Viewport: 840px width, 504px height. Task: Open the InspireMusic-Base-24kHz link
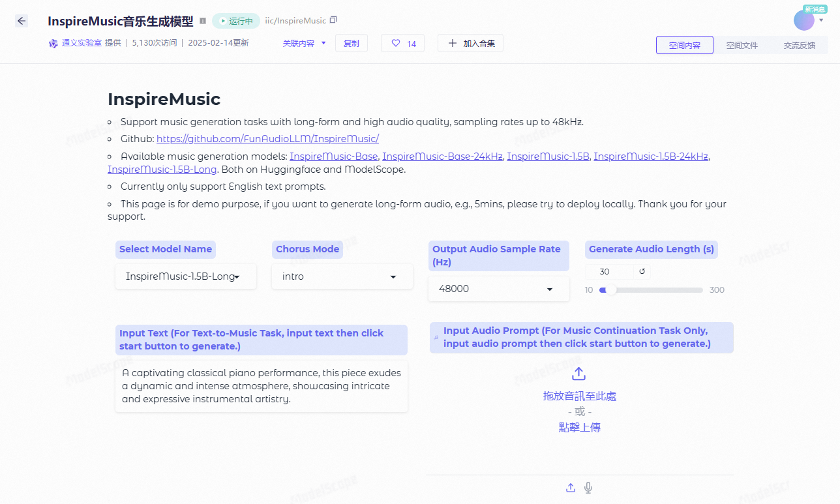[x=442, y=156]
